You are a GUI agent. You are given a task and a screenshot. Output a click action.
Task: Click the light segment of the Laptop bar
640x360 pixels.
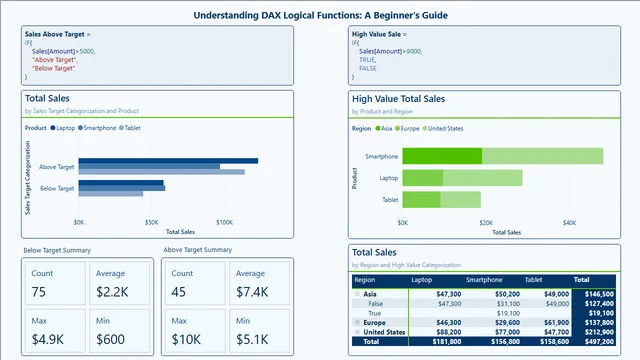pyautogui.click(x=482, y=178)
